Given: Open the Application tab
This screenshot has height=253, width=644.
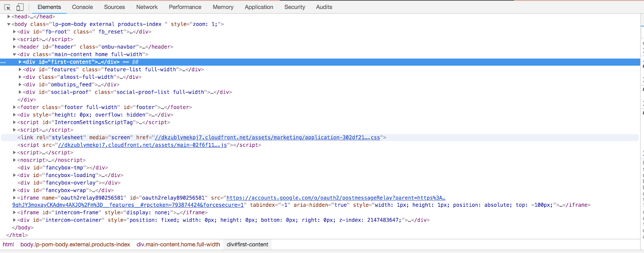Looking at the screenshot, I should 259,7.
